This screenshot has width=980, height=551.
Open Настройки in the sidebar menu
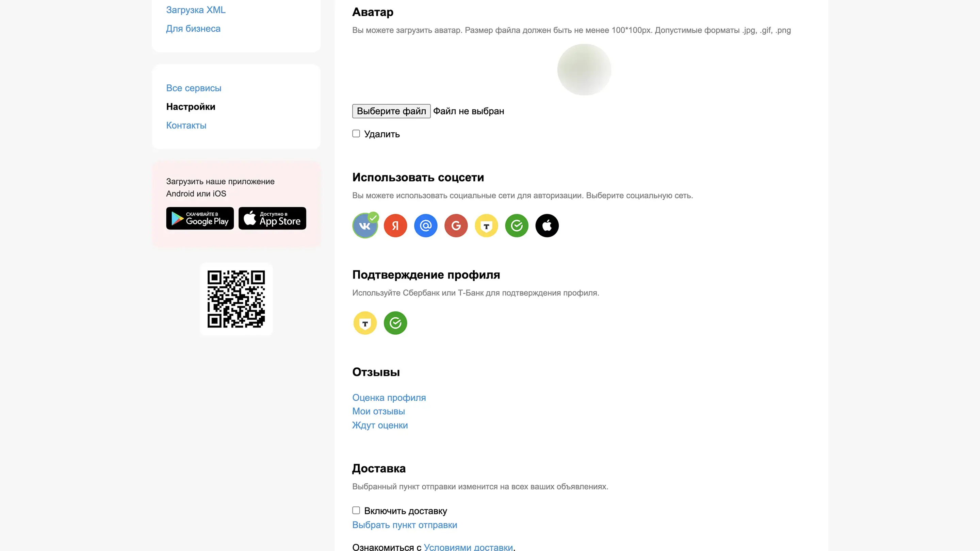click(191, 107)
